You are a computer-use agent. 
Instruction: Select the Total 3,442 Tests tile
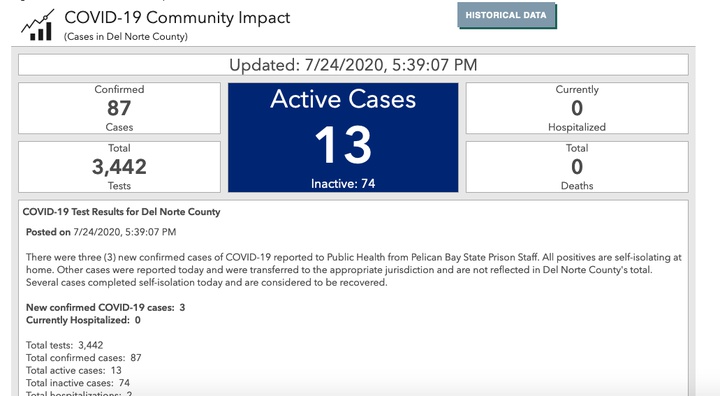pyautogui.click(x=119, y=167)
